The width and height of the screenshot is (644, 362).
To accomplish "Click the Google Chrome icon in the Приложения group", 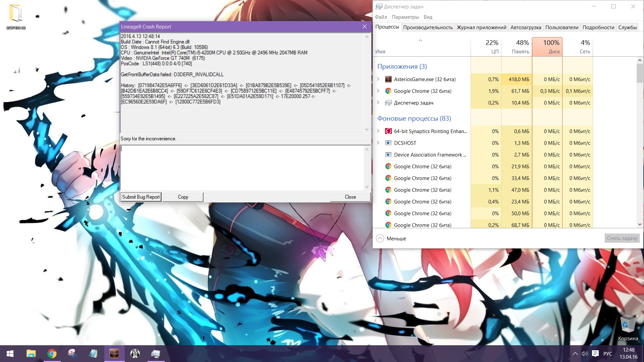I will click(388, 91).
